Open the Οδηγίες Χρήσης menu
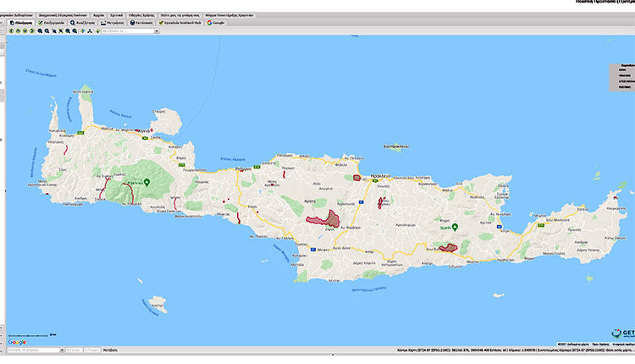This screenshot has height=364, width=635. (141, 15)
